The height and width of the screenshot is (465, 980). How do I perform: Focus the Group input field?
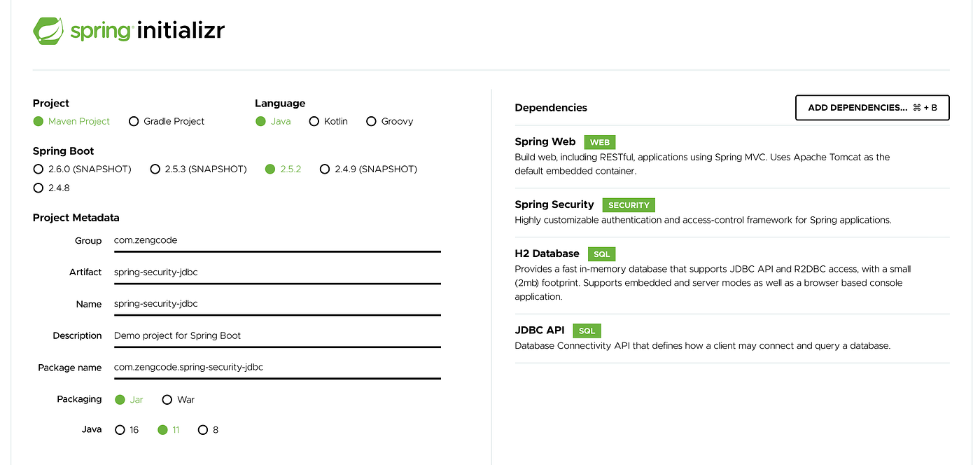(x=277, y=240)
